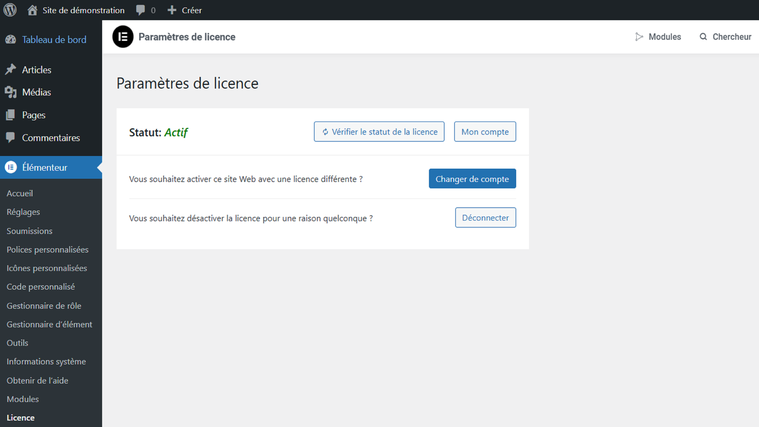Open Commentaires menu

[x=51, y=137]
